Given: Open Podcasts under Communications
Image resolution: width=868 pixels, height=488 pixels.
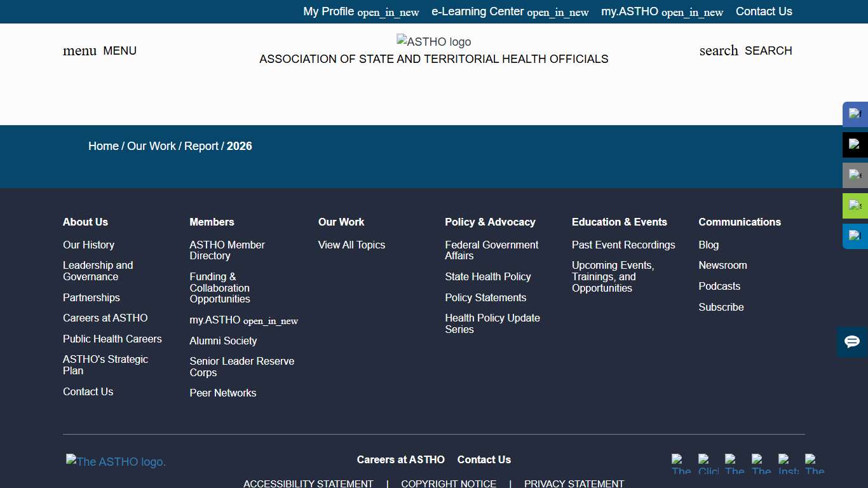Looking at the screenshot, I should (x=719, y=287).
